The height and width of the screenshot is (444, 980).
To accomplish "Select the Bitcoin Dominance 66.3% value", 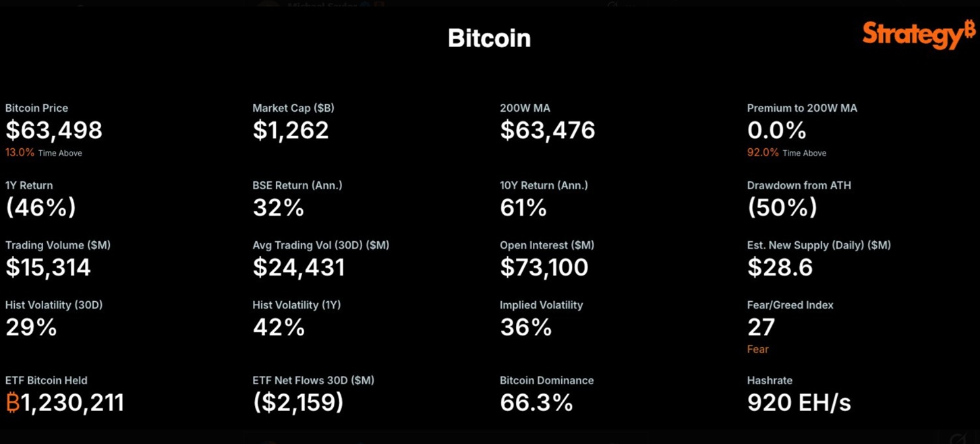I will pos(537,403).
